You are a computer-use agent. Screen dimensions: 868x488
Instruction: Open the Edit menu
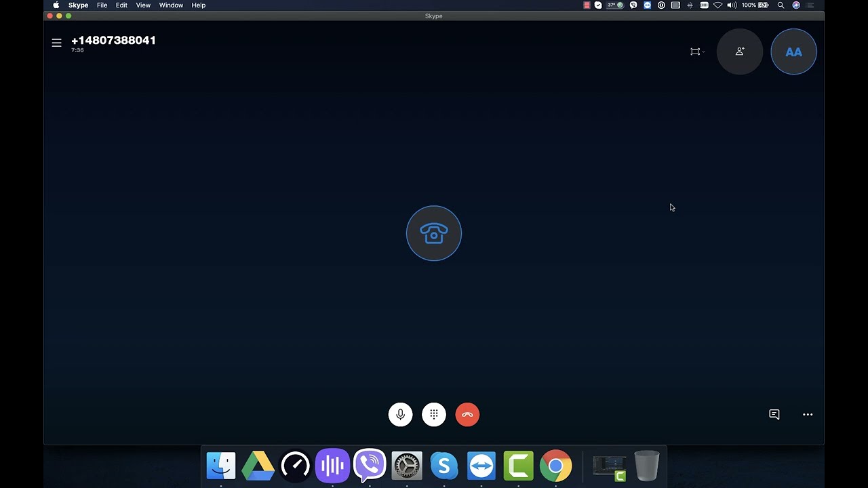121,5
